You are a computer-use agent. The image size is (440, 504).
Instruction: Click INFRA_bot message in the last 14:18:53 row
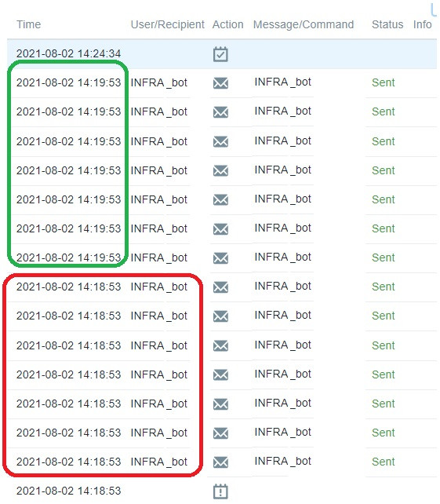(x=282, y=462)
